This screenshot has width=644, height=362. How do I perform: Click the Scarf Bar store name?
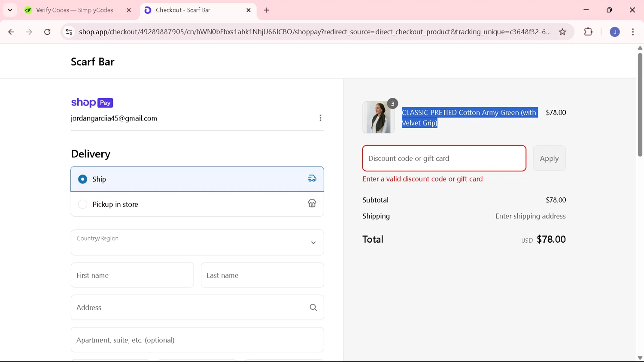(93, 62)
